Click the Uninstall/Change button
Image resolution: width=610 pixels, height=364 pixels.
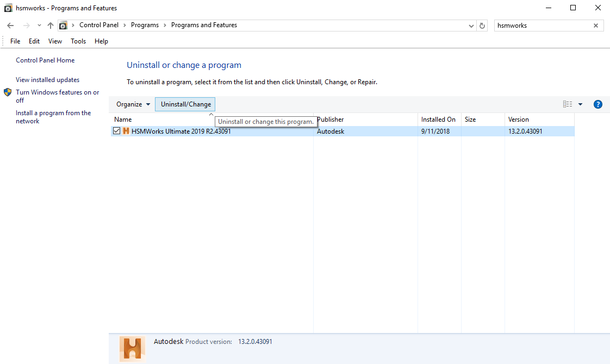pos(185,104)
